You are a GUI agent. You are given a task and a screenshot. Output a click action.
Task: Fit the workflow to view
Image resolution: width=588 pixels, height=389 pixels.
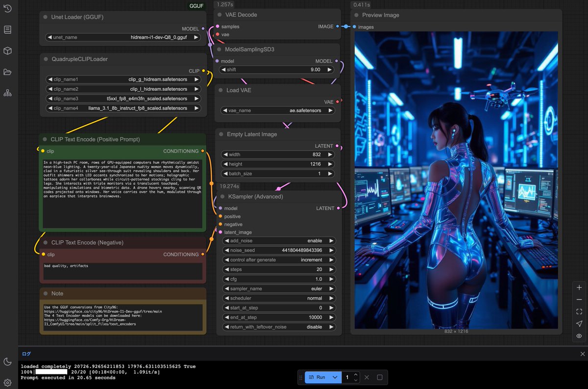pyautogui.click(x=579, y=311)
